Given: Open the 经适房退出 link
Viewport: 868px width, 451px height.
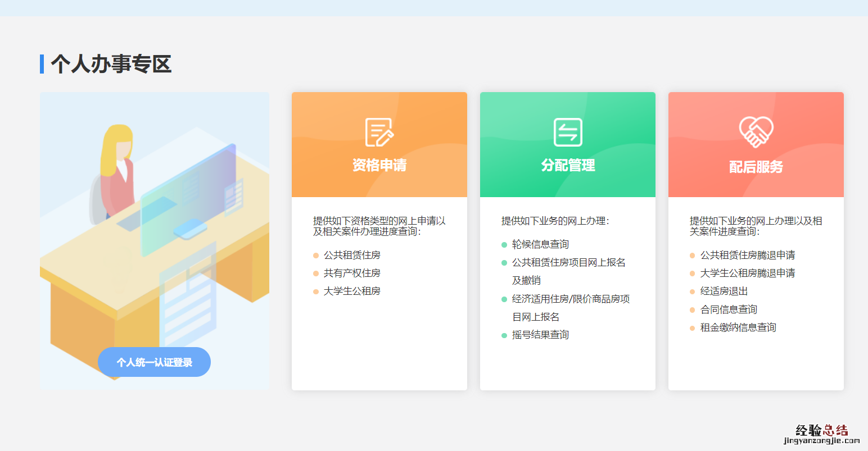Looking at the screenshot, I should [x=724, y=291].
